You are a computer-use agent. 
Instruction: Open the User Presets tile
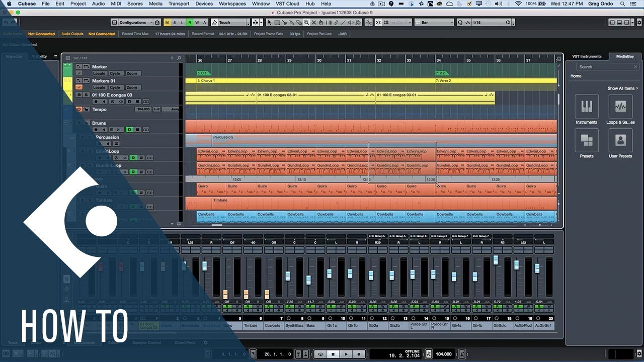[620, 140]
